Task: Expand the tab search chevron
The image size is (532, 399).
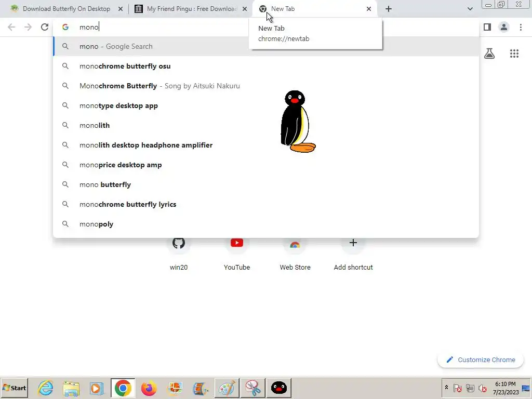Action: 470,9
